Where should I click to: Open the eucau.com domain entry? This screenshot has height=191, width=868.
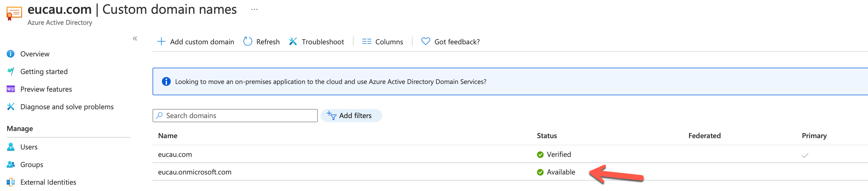click(x=175, y=154)
